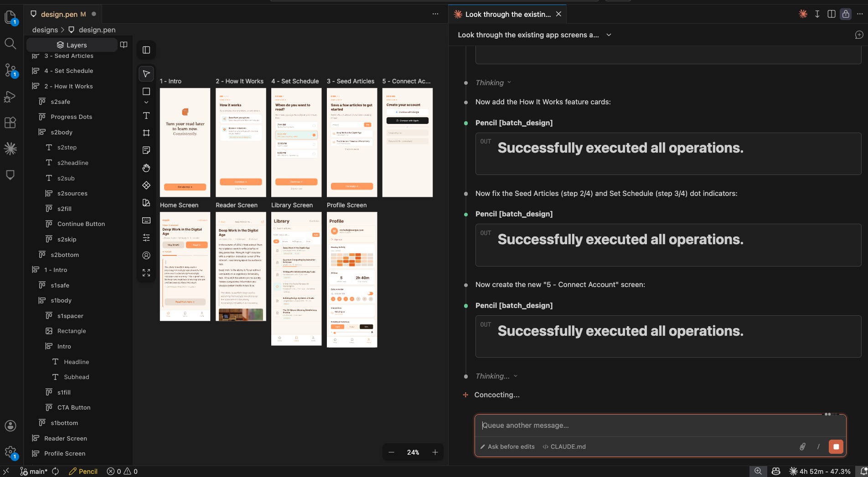The image size is (868, 477).
Task: Click the Copilot status icon in the status bar
Action: 776,472
